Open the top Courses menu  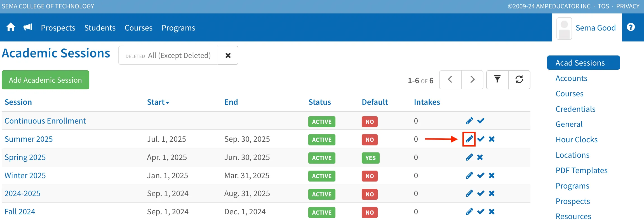[138, 28]
